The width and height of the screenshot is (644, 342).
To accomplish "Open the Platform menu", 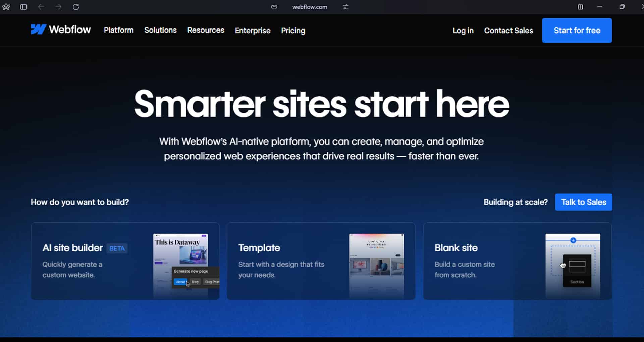I will coord(119,30).
